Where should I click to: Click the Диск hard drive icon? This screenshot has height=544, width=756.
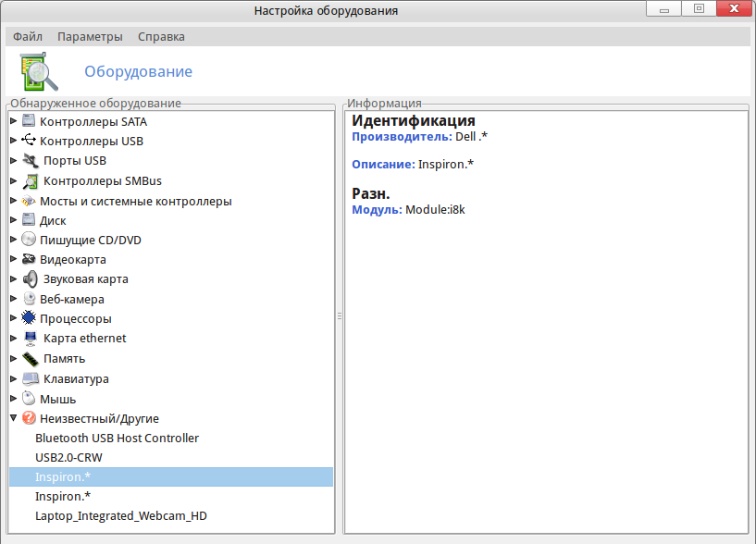(29, 220)
